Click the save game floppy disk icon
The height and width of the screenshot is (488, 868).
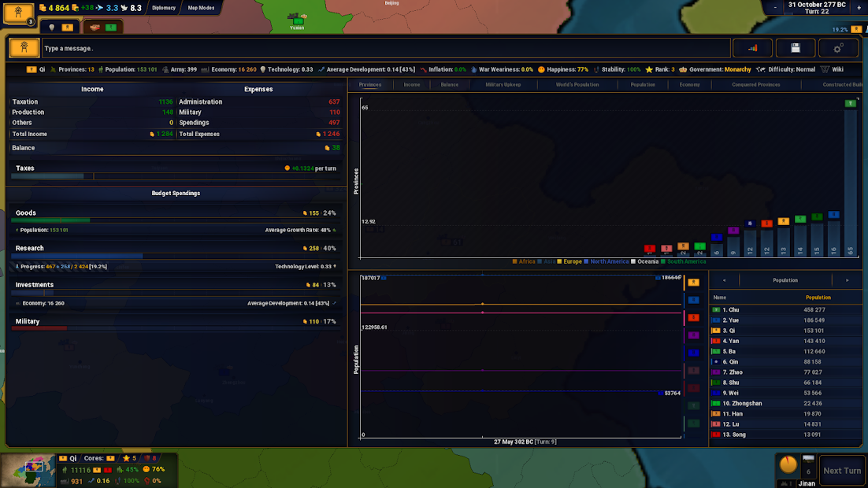pos(796,48)
